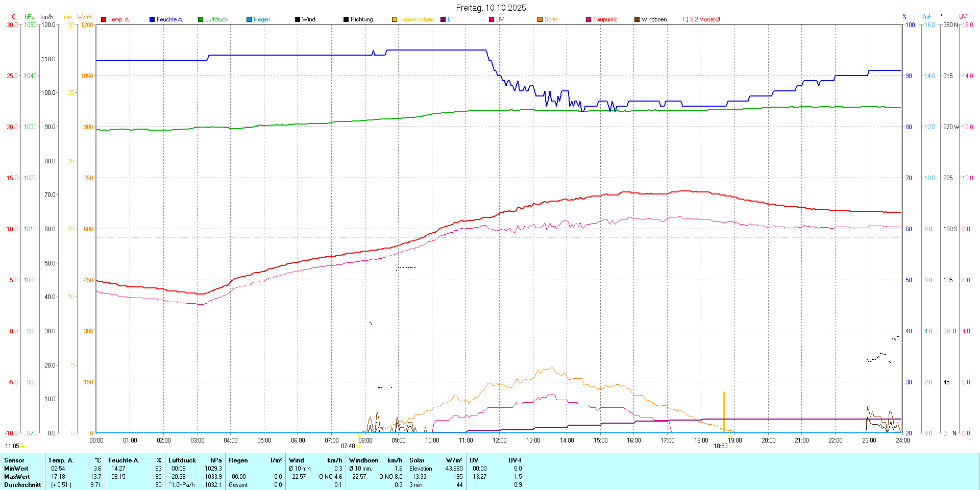Click the solar elevation value '-43.680'
Viewport: 980px width, 490px height.
[x=453, y=469]
